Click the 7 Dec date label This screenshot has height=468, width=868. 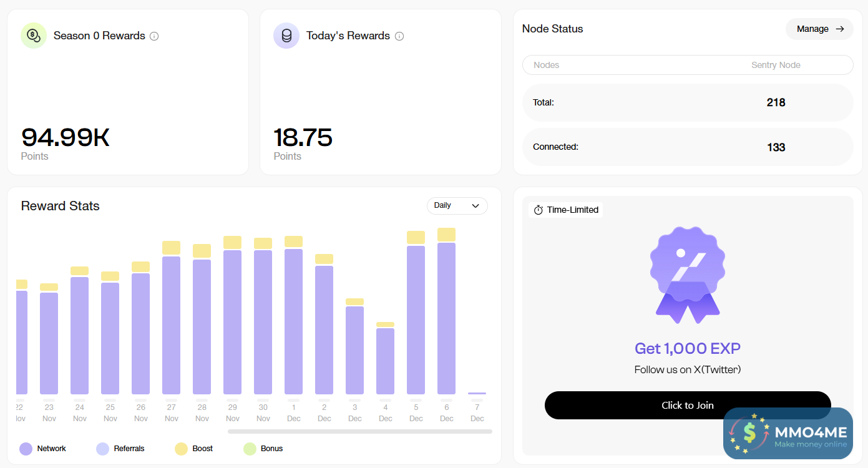477,412
